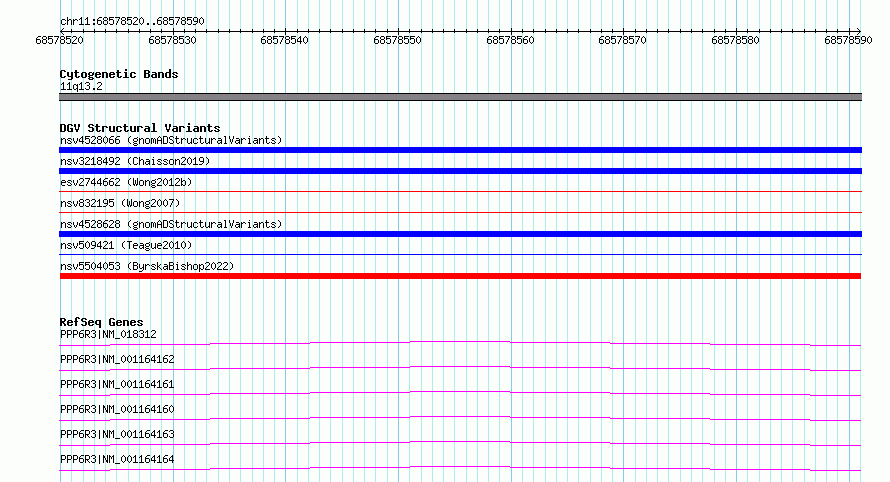Screen dimensions: 890x482
Task: Select ruler position 68578560
Action: (x=510, y=40)
